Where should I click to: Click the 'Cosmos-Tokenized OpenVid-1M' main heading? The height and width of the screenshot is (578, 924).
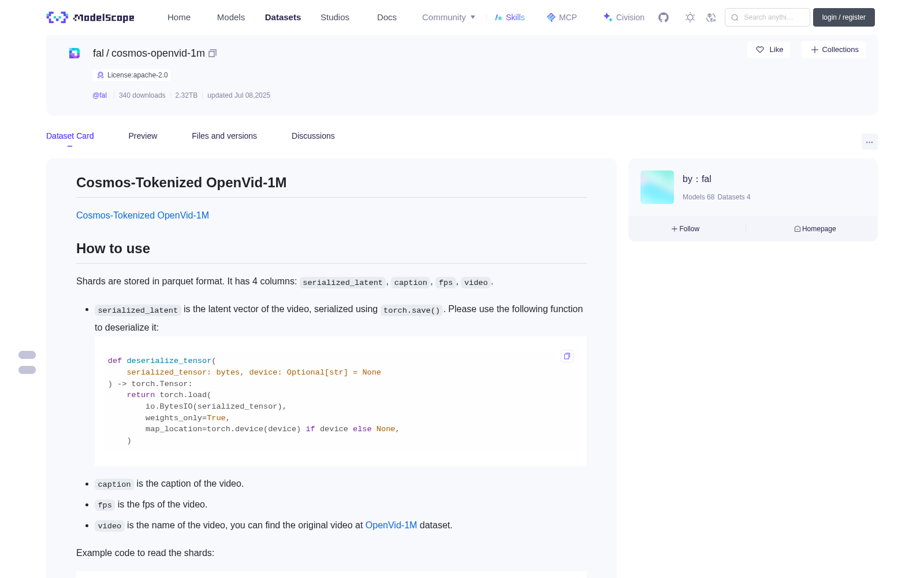(x=181, y=183)
